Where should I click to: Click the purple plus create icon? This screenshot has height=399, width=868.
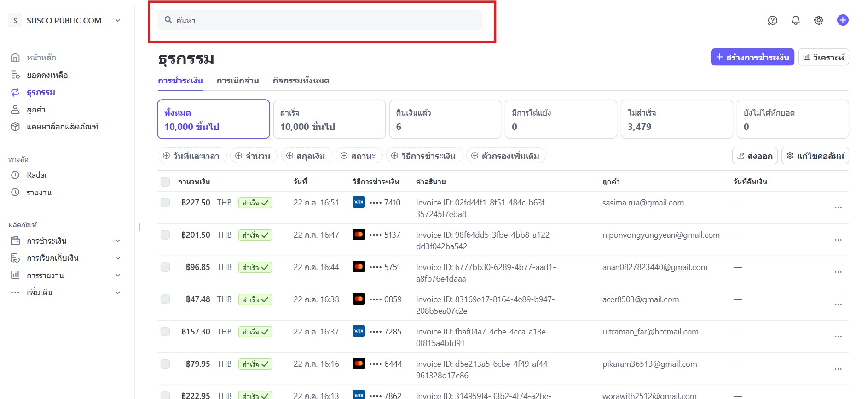[842, 20]
